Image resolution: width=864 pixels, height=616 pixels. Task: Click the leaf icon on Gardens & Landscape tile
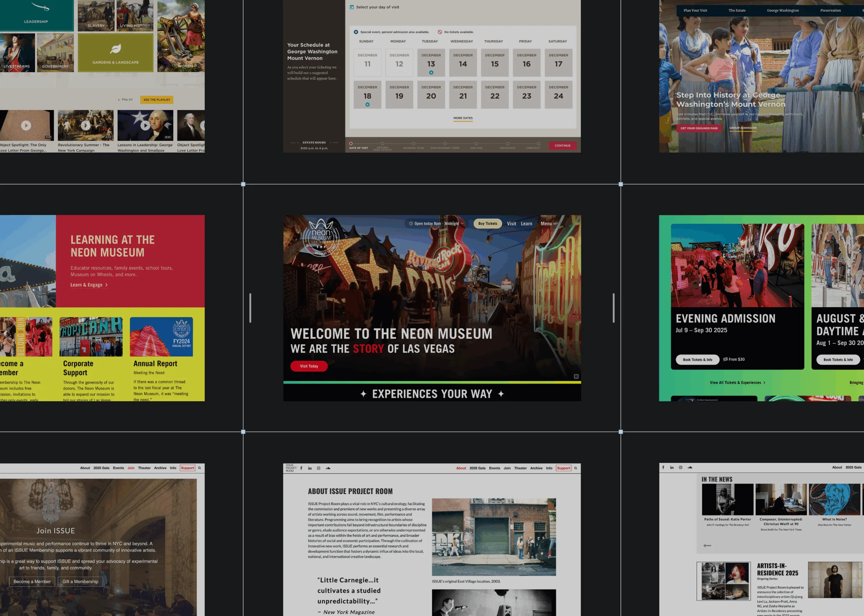tap(116, 49)
